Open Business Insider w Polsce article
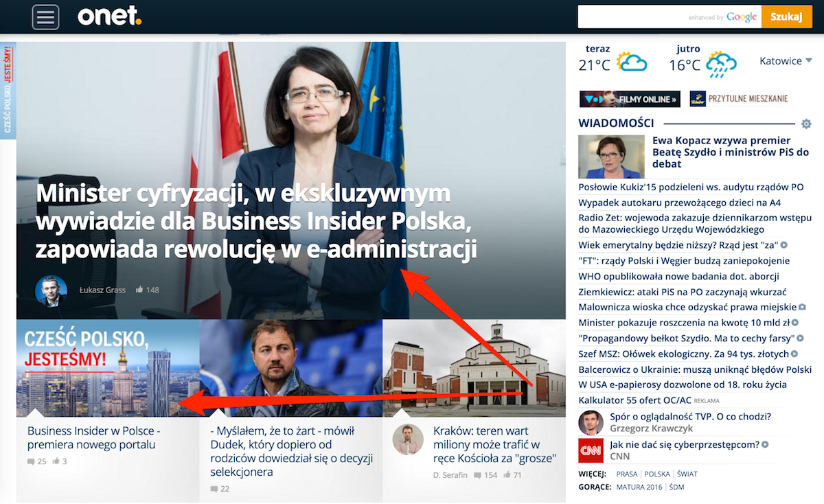824x504 pixels. pyautogui.click(x=94, y=438)
